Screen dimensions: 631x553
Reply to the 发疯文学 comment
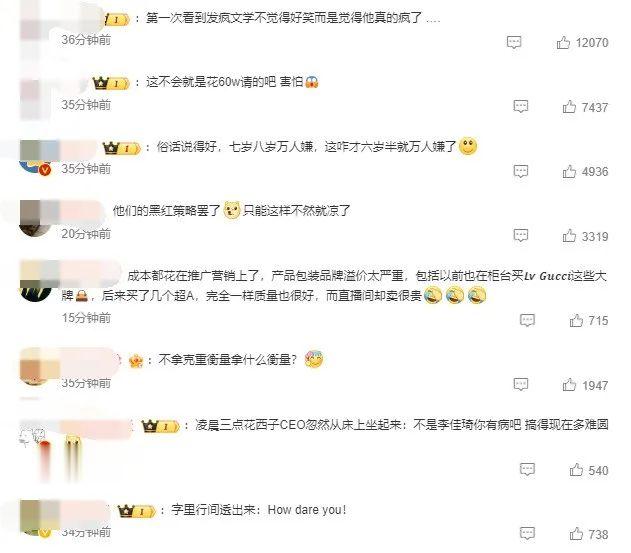tap(514, 42)
